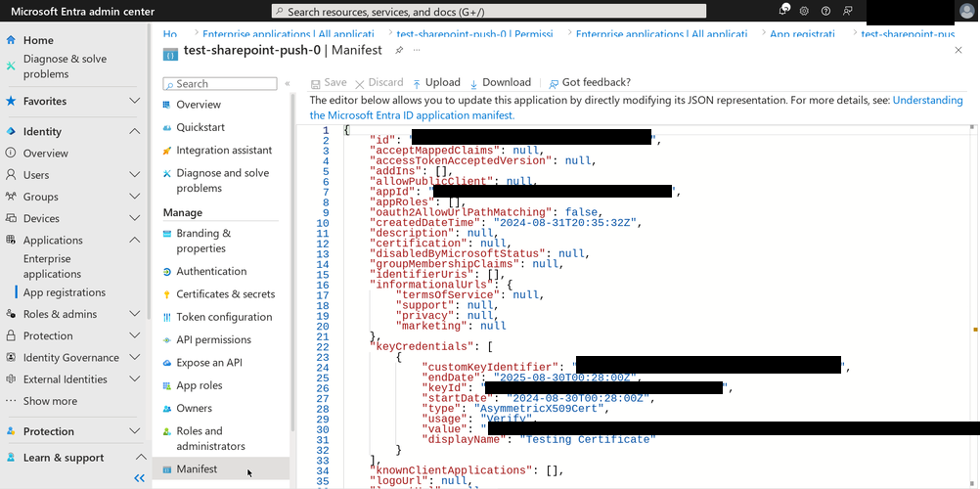Open the Authentication page
980x489 pixels.
pyautogui.click(x=211, y=271)
